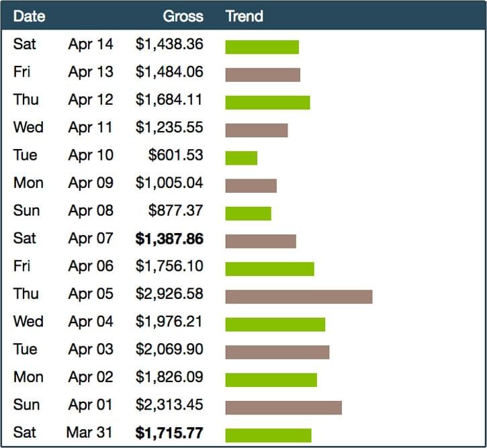The width and height of the screenshot is (487, 448).
Task: Select the Mon Apr 02 date cell
Action: [x=91, y=377]
